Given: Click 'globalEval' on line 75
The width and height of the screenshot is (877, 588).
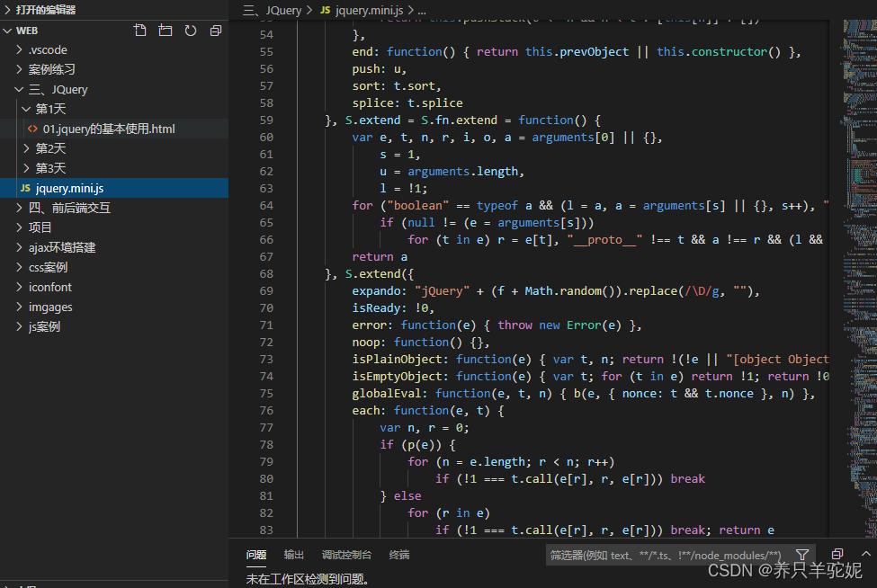Looking at the screenshot, I should click(x=386, y=394).
